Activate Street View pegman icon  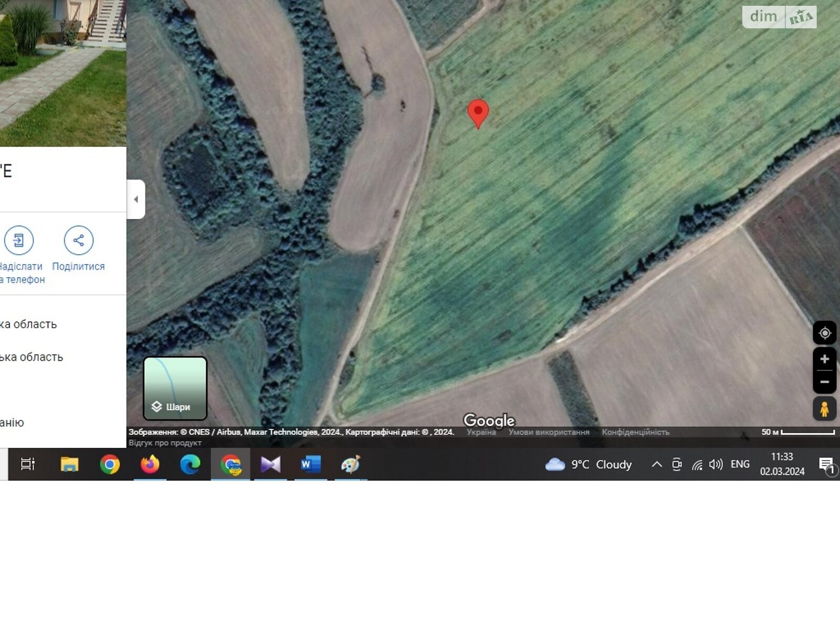pos(824,409)
